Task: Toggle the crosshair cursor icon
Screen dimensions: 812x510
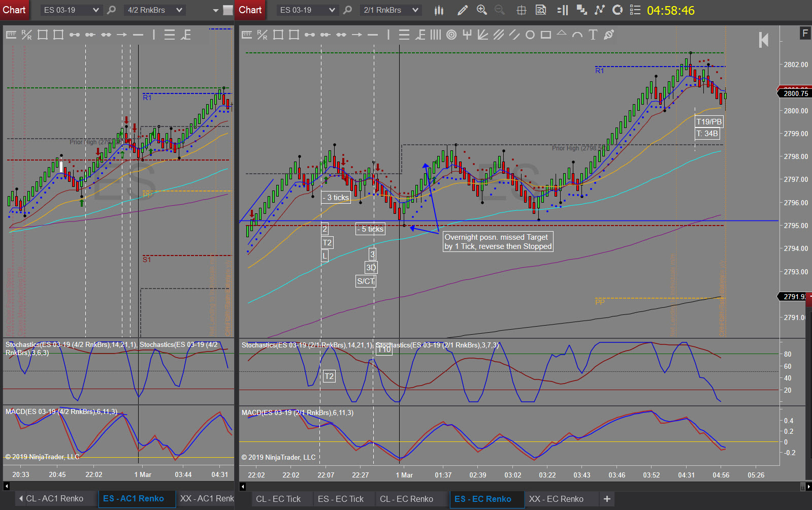Action: (x=522, y=10)
